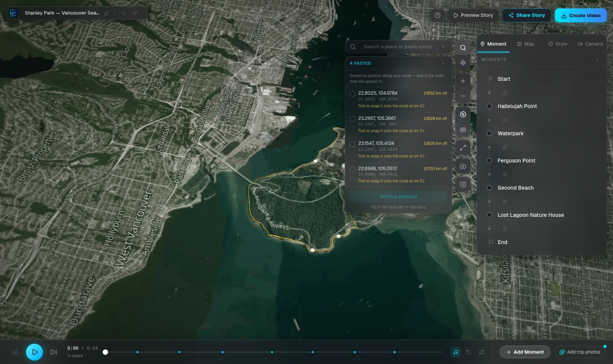The width and height of the screenshot is (613, 364).
Task: Switch to the Camera tab
Action: point(590,44)
